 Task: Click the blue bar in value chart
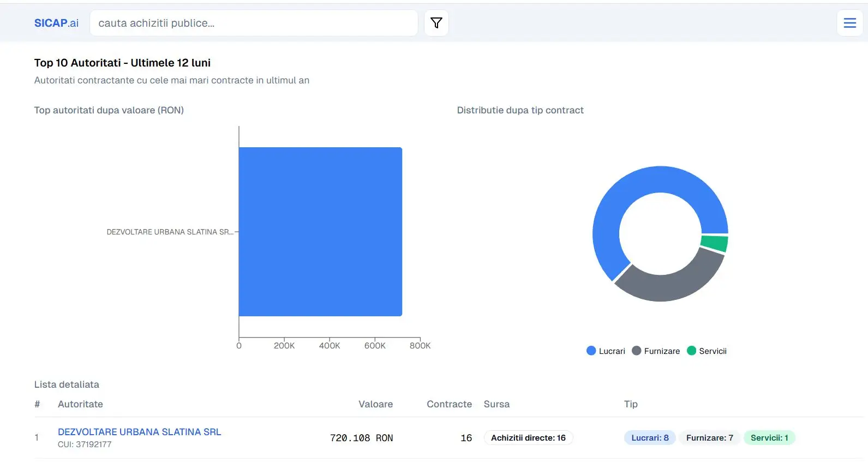click(320, 232)
